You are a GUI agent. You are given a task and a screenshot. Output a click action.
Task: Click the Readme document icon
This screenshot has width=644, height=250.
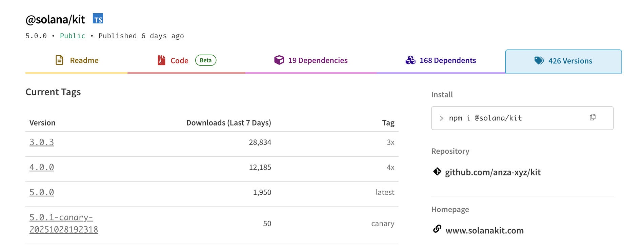[59, 60]
